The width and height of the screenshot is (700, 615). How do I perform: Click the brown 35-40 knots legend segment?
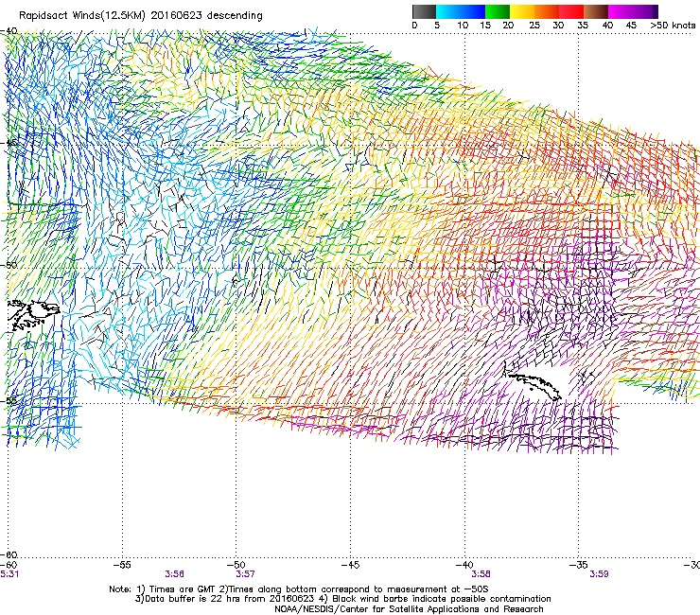(596, 11)
